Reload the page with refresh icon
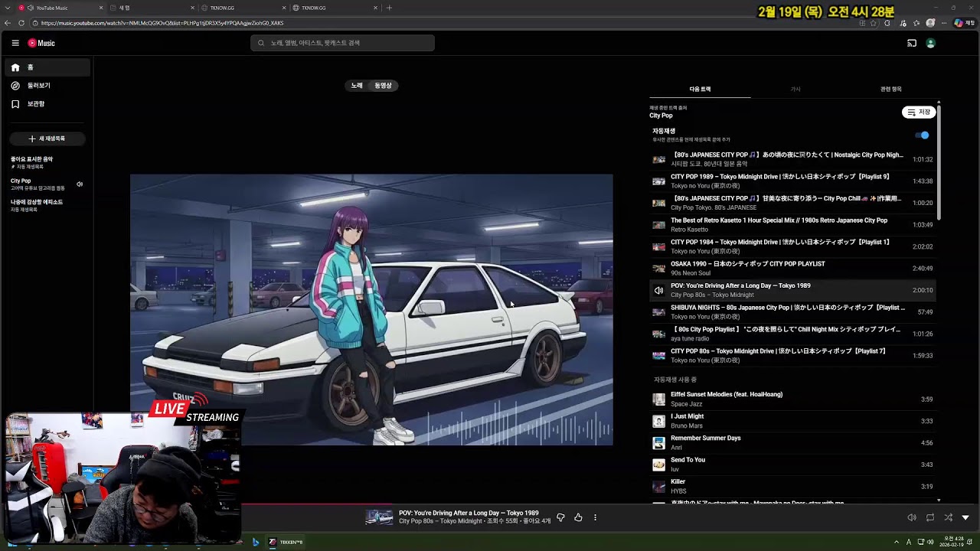The image size is (980, 551). [21, 23]
